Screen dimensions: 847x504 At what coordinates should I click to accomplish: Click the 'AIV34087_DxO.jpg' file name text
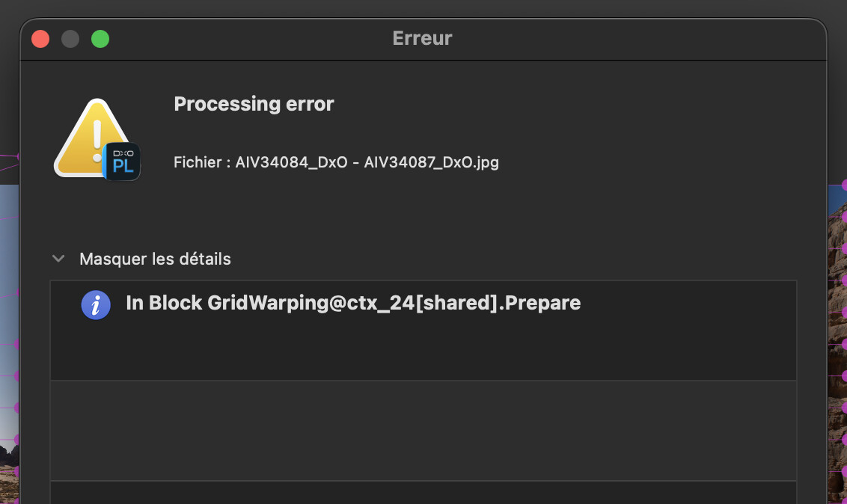tap(431, 162)
